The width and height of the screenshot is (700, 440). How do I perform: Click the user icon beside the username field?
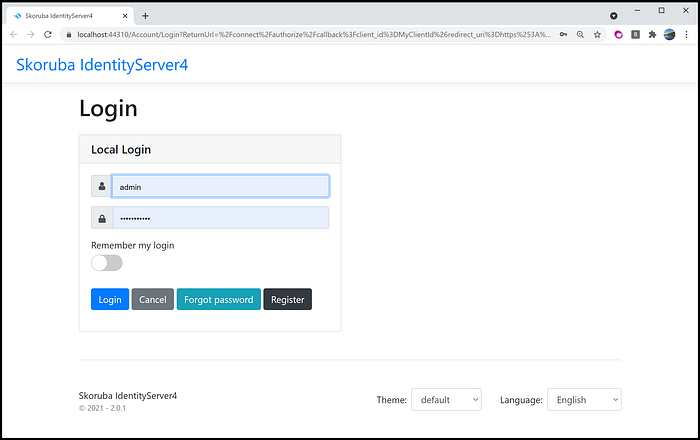[x=102, y=186]
